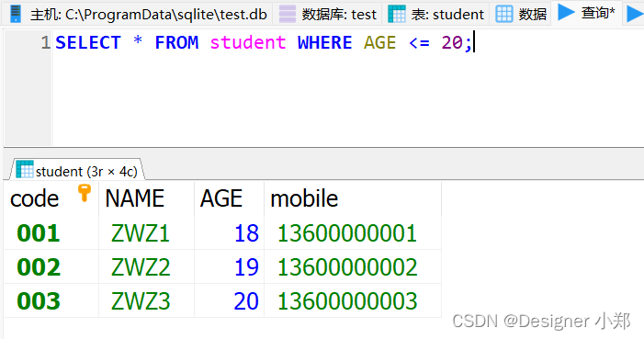Image resolution: width=644 pixels, height=339 pixels.
Task: Switch to the 数据库: test tab
Action: (x=327, y=15)
